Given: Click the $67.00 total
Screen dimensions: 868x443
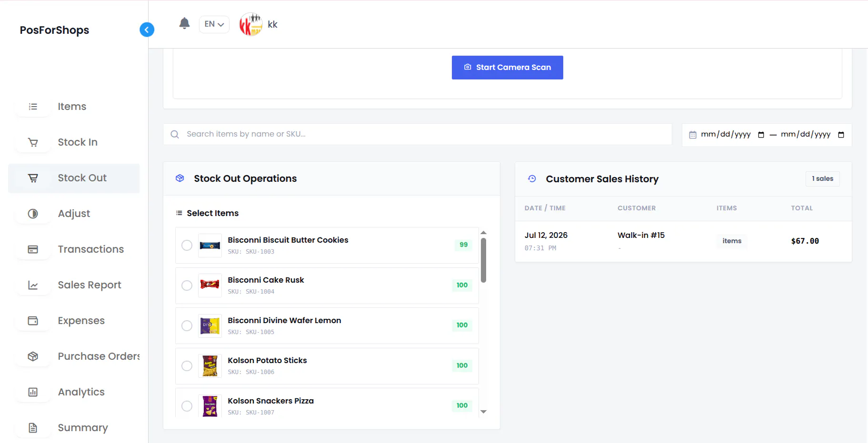Looking at the screenshot, I should 805,241.
